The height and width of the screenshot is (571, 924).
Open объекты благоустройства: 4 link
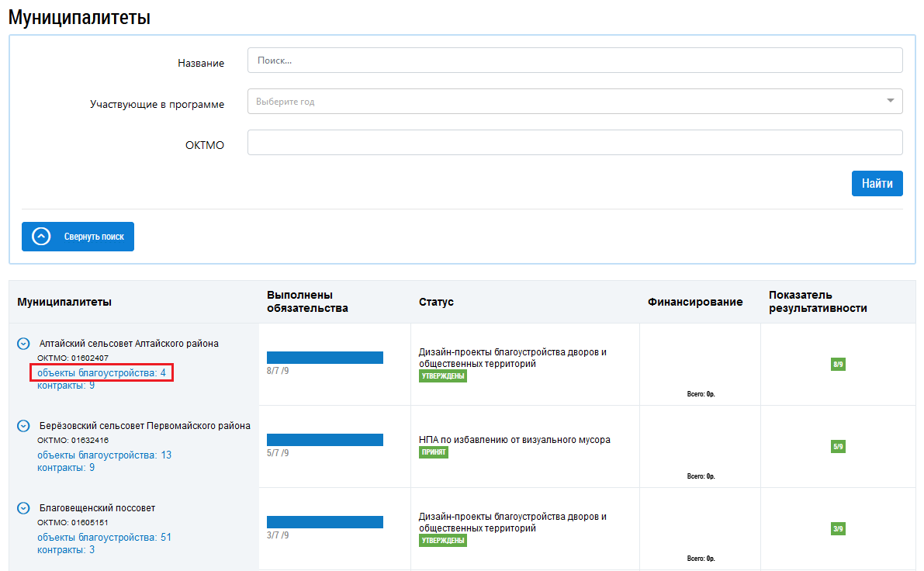click(102, 373)
